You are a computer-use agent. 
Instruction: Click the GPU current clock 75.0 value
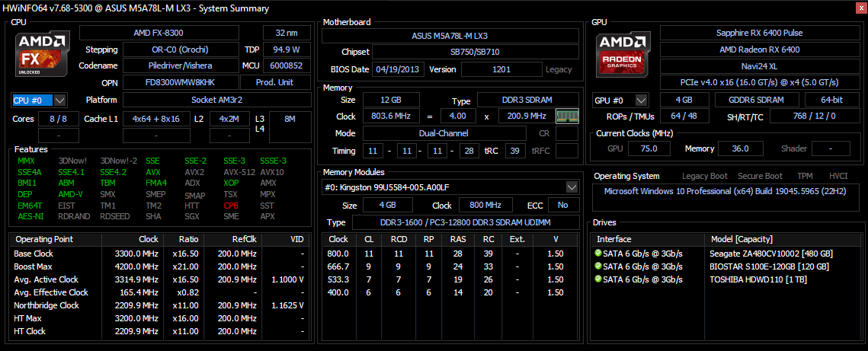coord(649,148)
